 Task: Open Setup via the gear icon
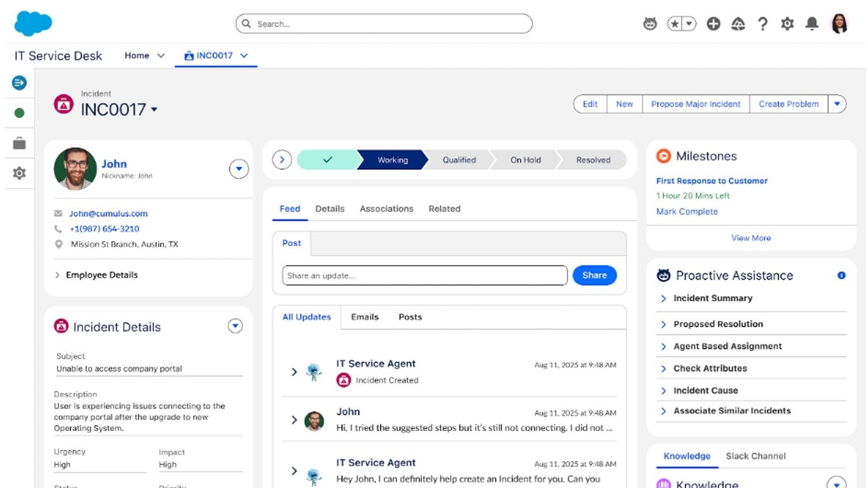coord(787,24)
